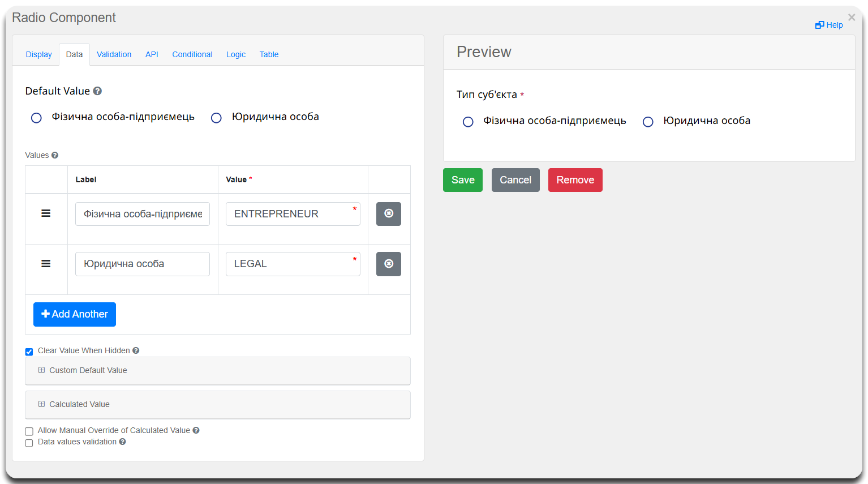The height and width of the screenshot is (484, 868).
Task: Click Clear Value When Hidden help icon
Action: [136, 350]
